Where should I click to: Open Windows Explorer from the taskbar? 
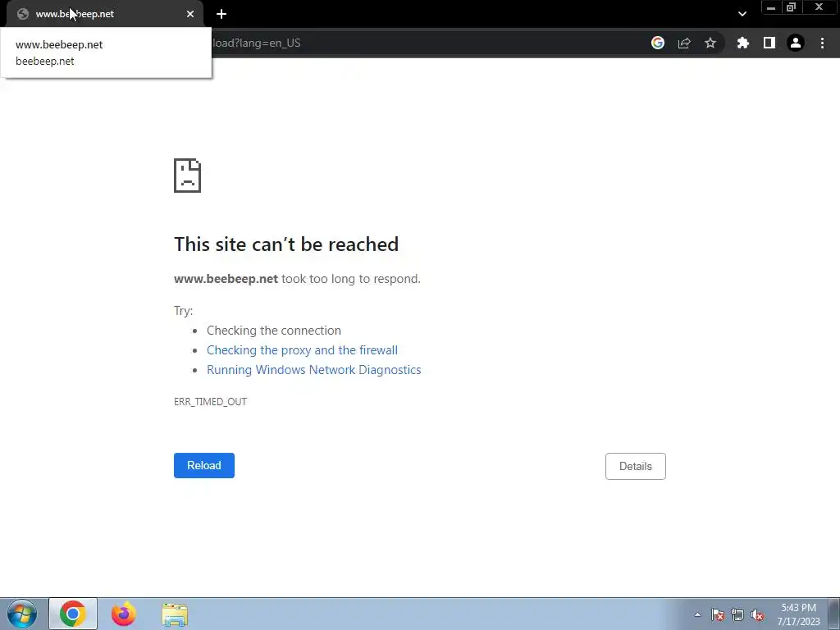coord(175,614)
